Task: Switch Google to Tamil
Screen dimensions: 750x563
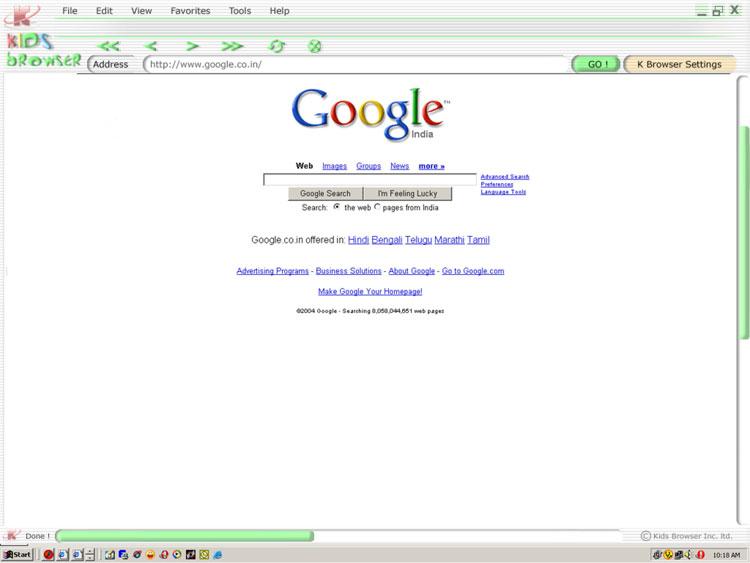Action: click(x=478, y=240)
